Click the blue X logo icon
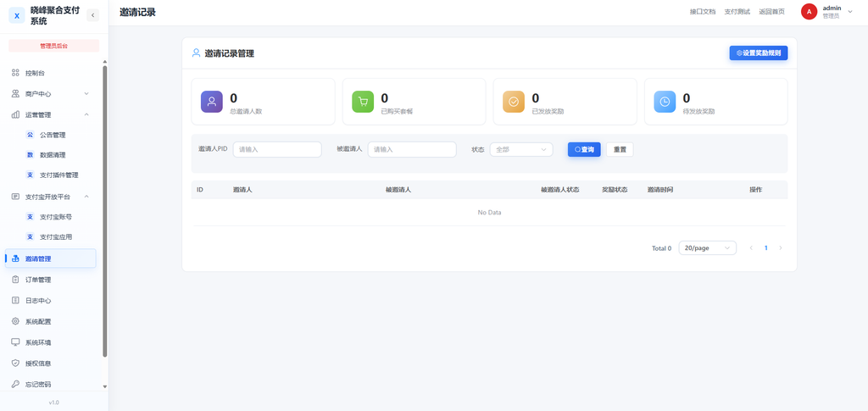868x411 pixels. coord(17,15)
